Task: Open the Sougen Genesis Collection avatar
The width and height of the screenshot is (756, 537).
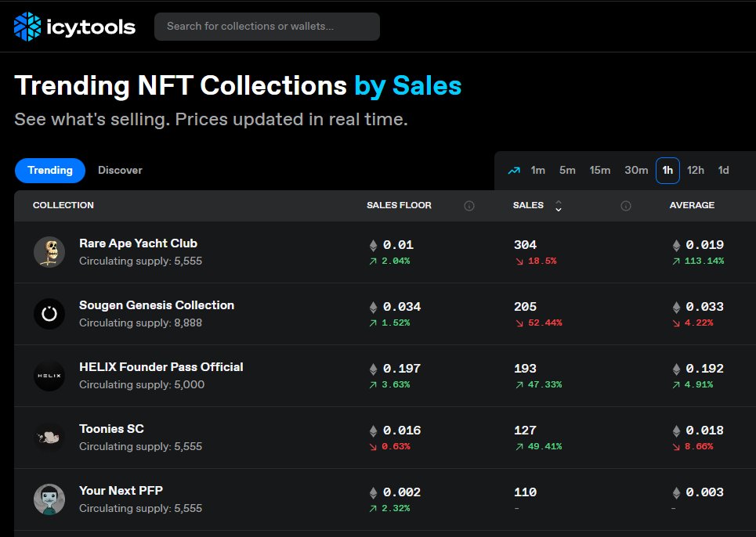Action: click(x=49, y=314)
